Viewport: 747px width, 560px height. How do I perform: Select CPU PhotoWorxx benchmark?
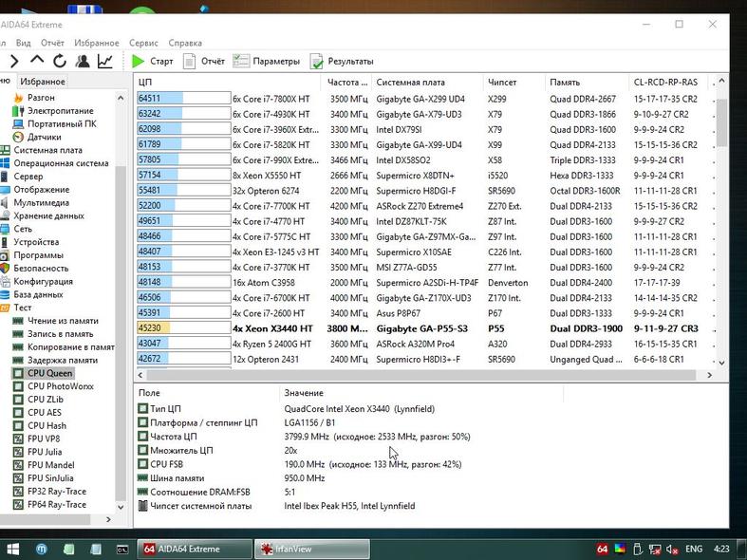click(x=60, y=386)
